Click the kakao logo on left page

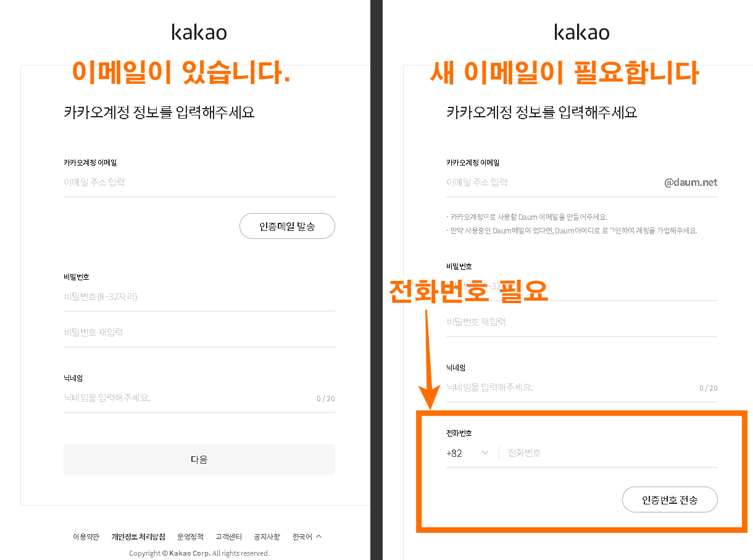(199, 31)
